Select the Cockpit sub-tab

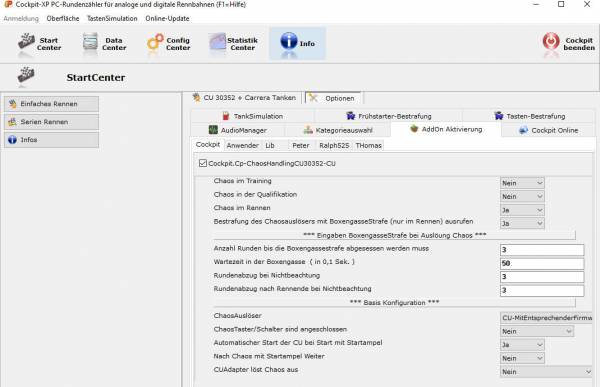pos(208,144)
